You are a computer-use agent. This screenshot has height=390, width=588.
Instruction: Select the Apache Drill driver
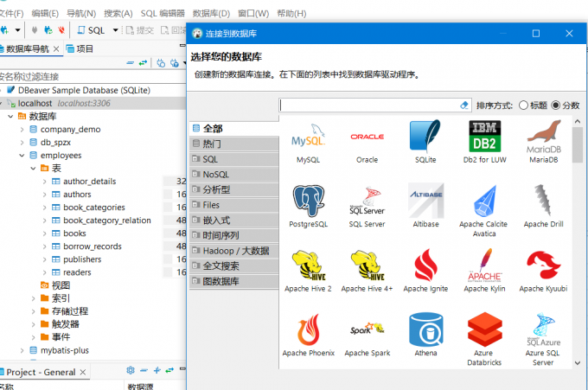pyautogui.click(x=543, y=207)
